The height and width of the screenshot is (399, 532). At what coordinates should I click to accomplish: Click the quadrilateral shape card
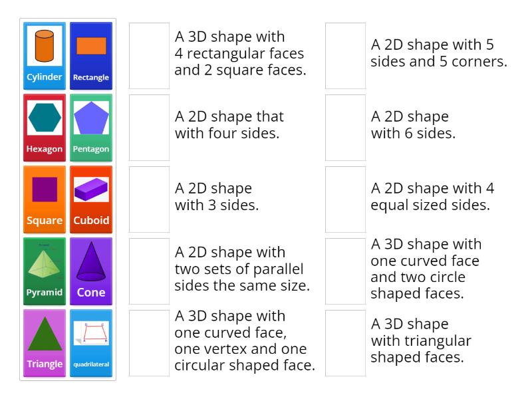[91, 343]
